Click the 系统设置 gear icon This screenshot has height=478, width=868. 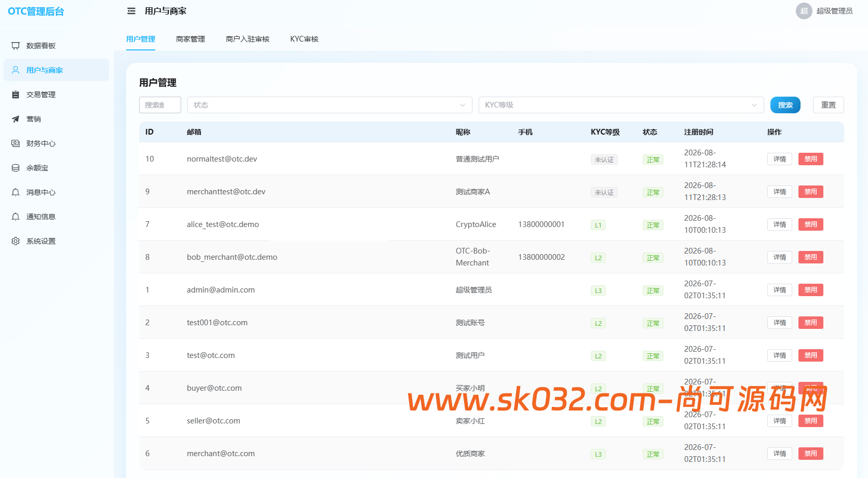[16, 241]
